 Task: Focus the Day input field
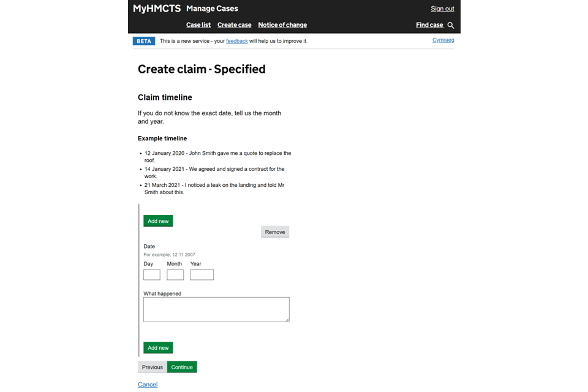(x=152, y=275)
